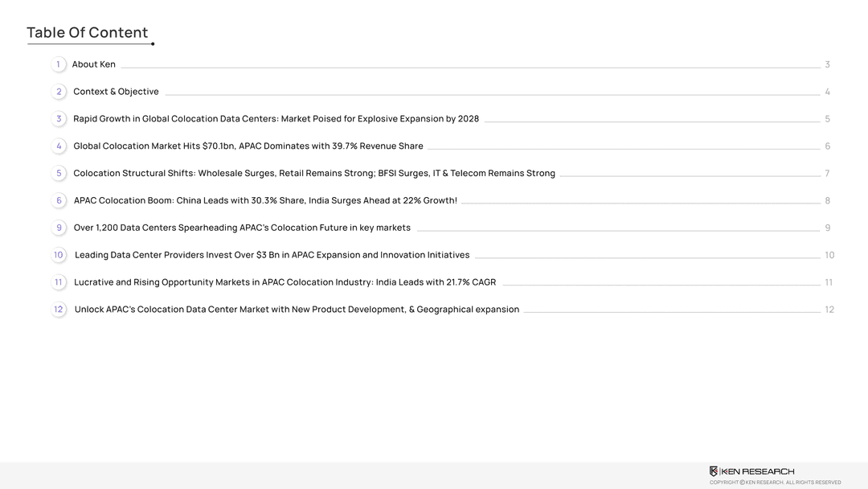868x489 pixels.
Task: Click the circled number 4 badge in the list
Action: pyautogui.click(x=59, y=146)
